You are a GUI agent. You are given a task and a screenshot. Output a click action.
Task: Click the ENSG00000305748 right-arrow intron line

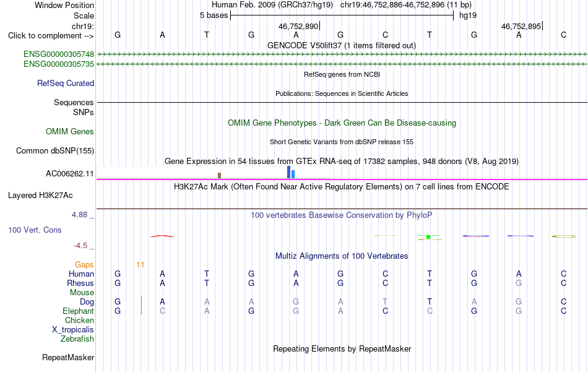point(342,54)
